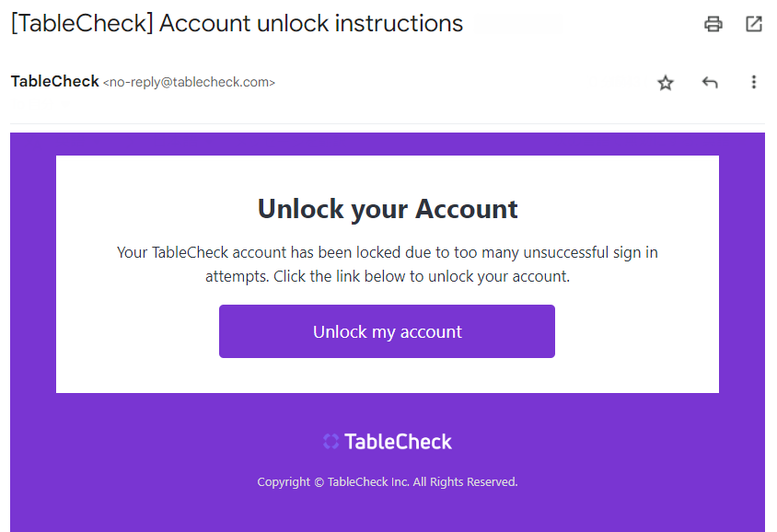Click the line mentioning unsuccessful sign in attempts
The width and height of the screenshot is (777, 532).
(388, 252)
